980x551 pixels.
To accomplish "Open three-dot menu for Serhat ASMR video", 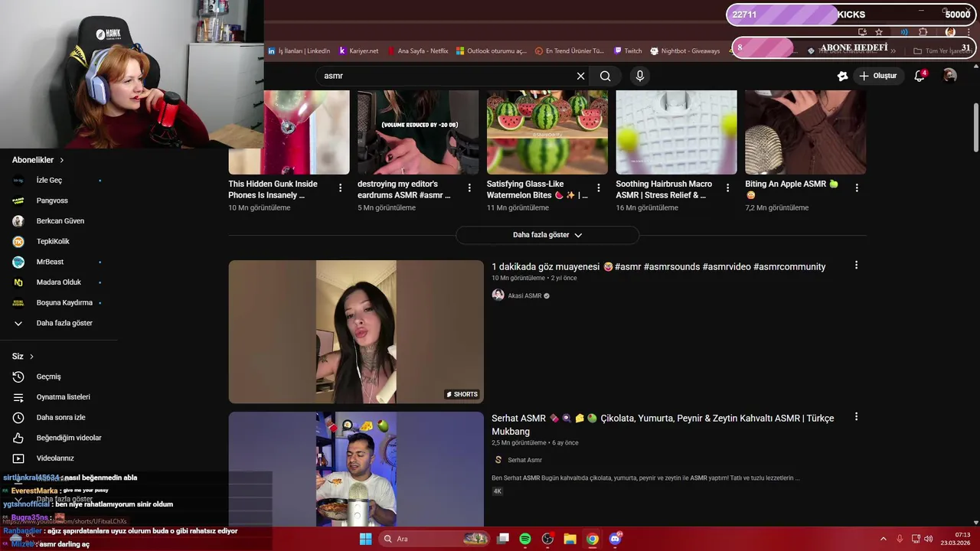I will pos(856,417).
